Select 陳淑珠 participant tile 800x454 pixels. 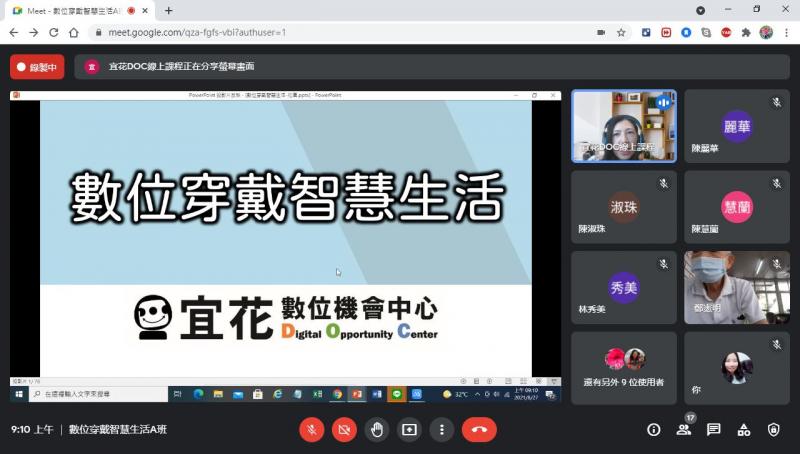click(x=624, y=207)
